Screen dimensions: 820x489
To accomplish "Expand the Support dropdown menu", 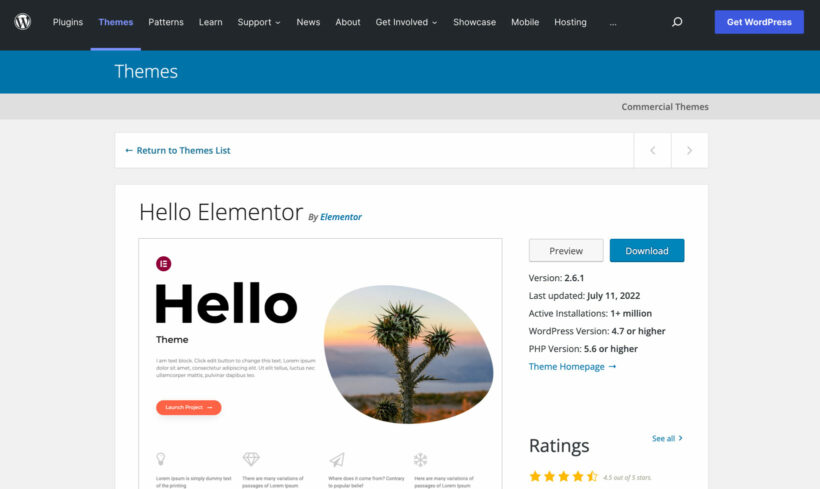I will [259, 22].
